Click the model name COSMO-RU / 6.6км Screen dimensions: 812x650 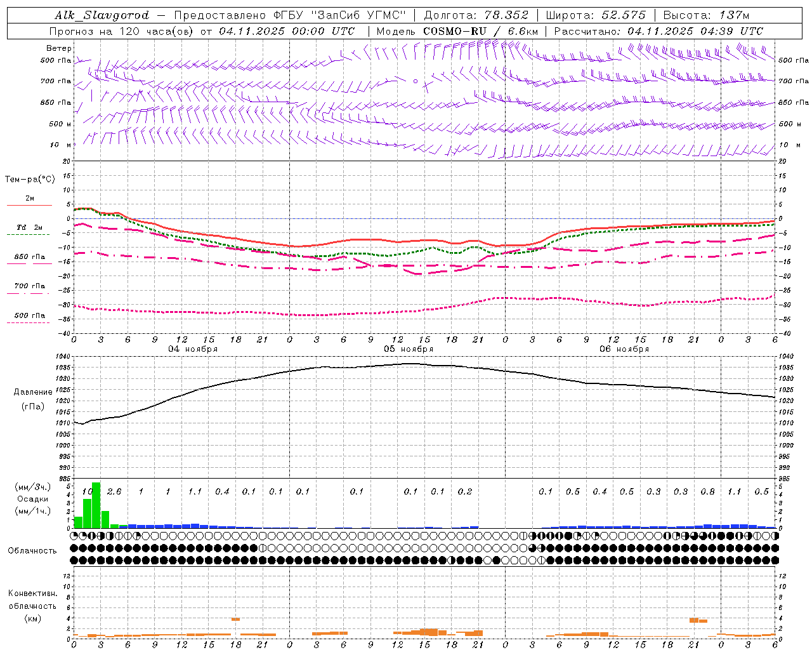(x=481, y=31)
